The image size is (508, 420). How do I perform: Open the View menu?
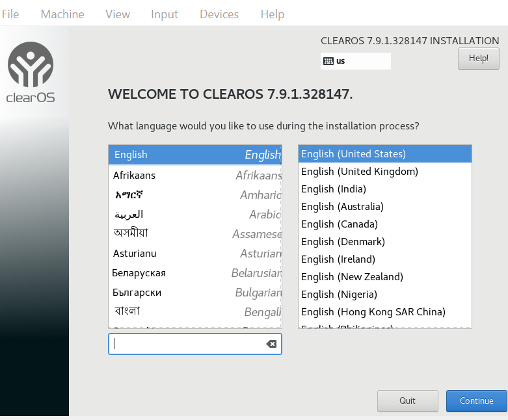pyautogui.click(x=118, y=14)
